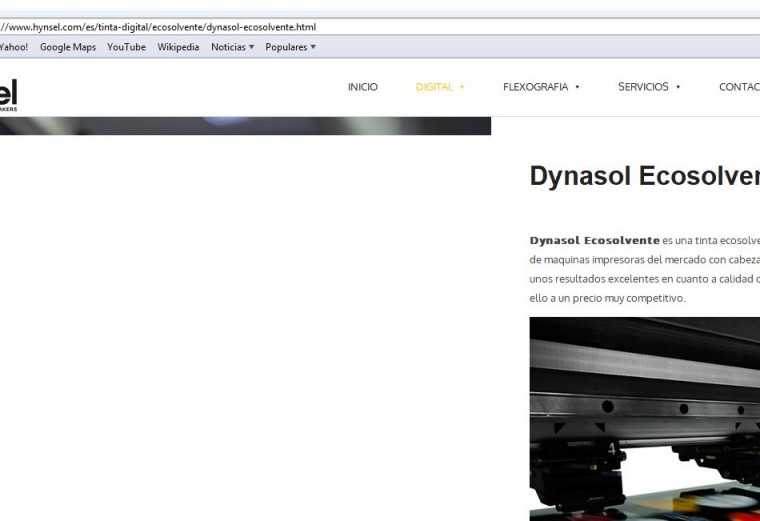Open the FLEXOGRAFIA navigation menu

pyautogui.click(x=535, y=87)
